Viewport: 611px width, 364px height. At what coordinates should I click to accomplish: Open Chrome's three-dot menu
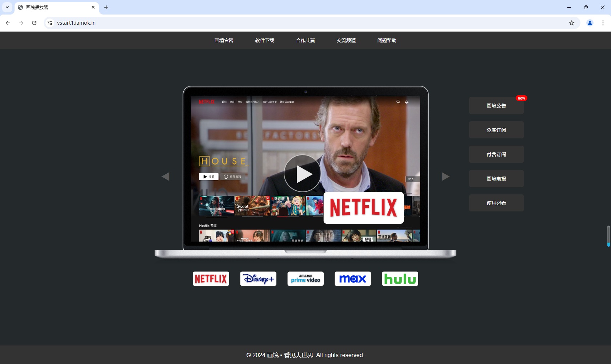pos(603,23)
